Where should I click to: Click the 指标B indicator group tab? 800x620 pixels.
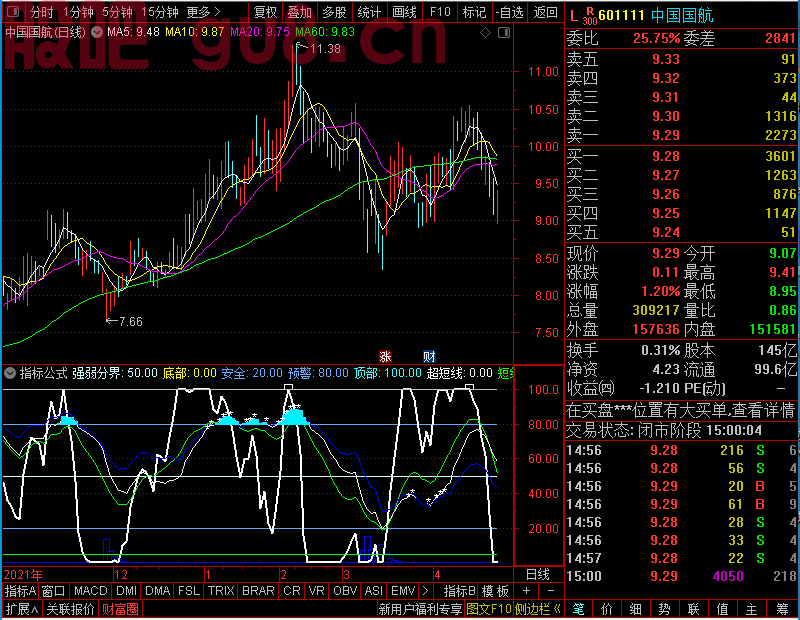coord(460,591)
